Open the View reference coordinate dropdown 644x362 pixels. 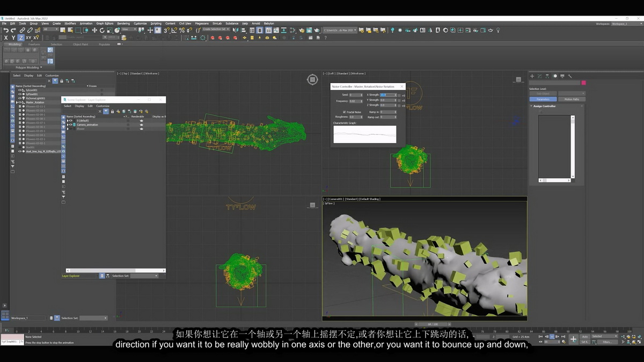129,29
